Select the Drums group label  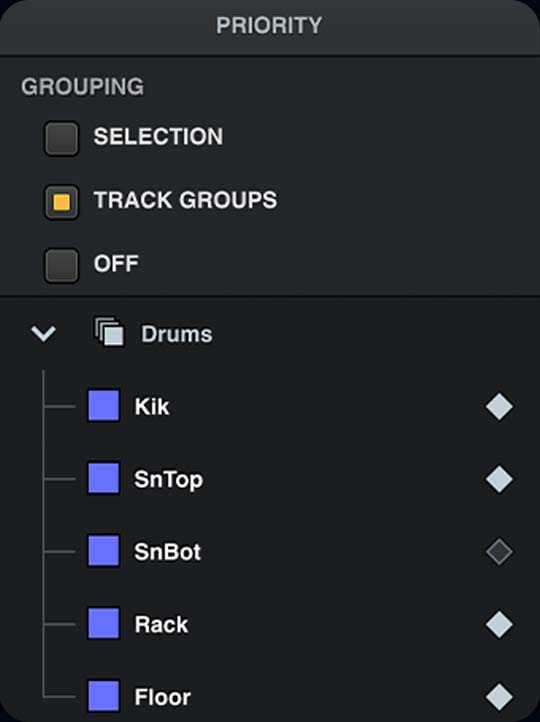pyautogui.click(x=177, y=334)
